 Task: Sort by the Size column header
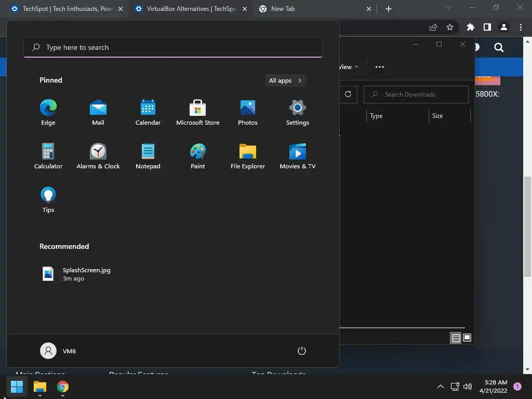tap(449, 116)
